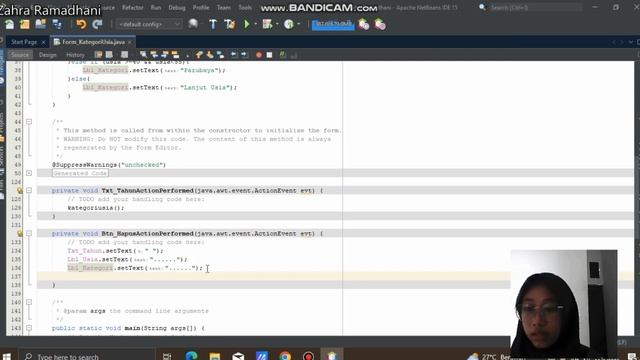Open dropdown arrow beside Run Project
The height and width of the screenshot is (360, 640).
click(x=256, y=24)
